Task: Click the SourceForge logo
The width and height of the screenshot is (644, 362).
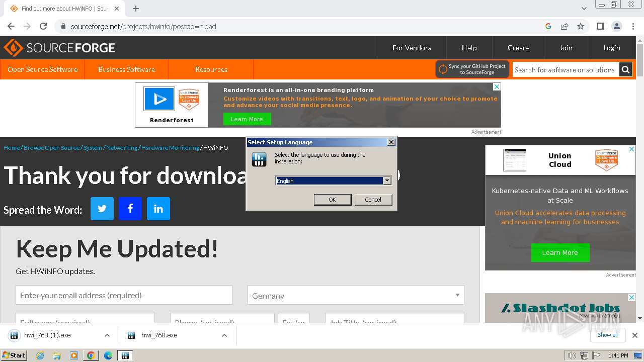Action: tap(59, 48)
